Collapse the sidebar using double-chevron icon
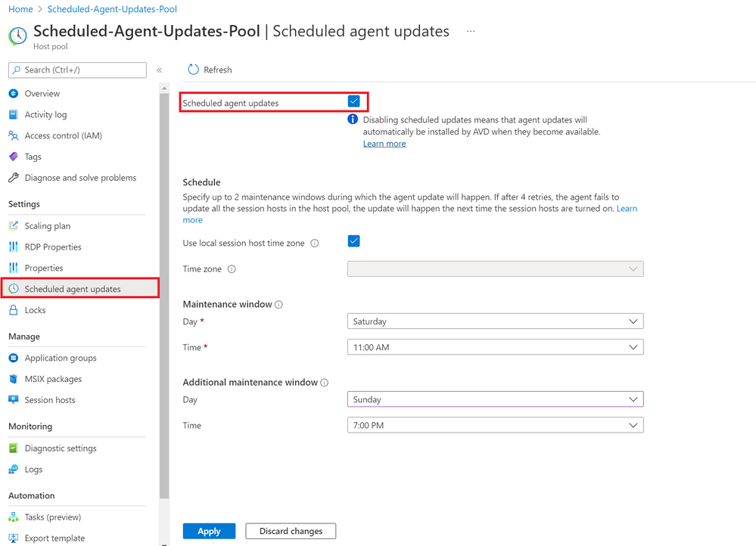The height and width of the screenshot is (546, 756). coord(159,70)
